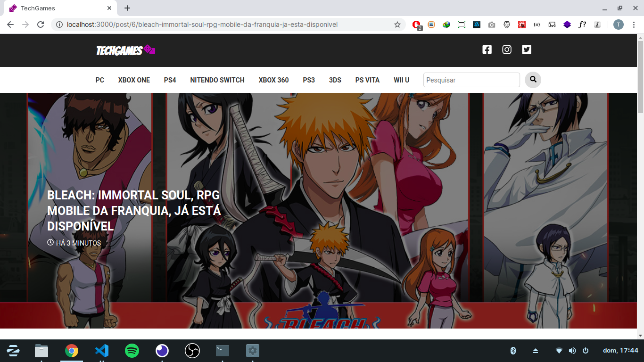Open the volume tray control
644x362 pixels.
pyautogui.click(x=572, y=351)
